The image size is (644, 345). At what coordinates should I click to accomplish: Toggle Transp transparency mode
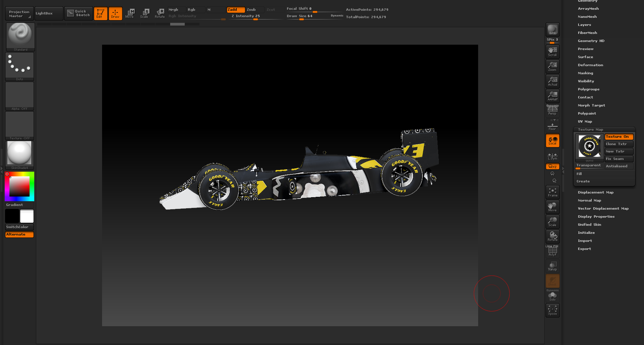552,266
